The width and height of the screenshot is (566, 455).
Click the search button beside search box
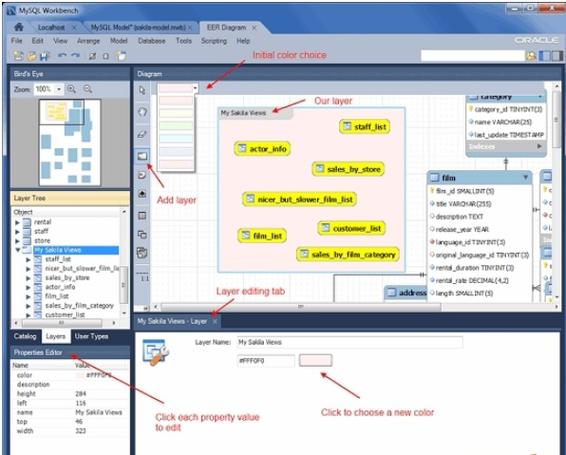tap(531, 56)
